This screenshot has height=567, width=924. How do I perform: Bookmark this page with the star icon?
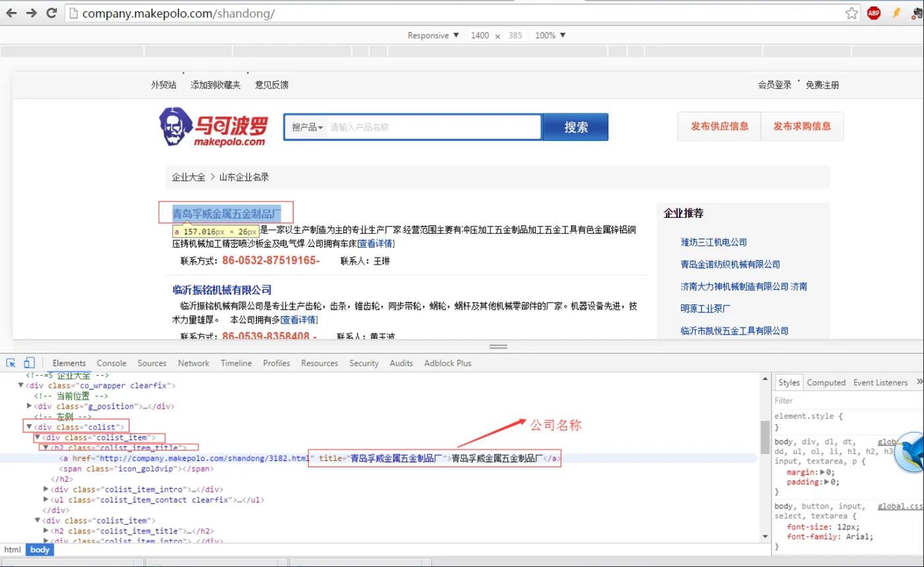click(x=852, y=13)
